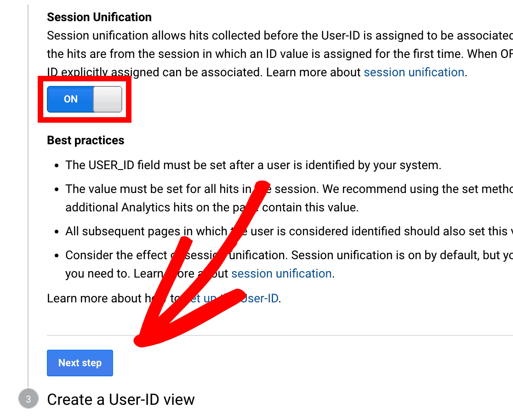The width and height of the screenshot is (513, 420).
Task: Click the blue ON label of the switch
Action: 71,99
